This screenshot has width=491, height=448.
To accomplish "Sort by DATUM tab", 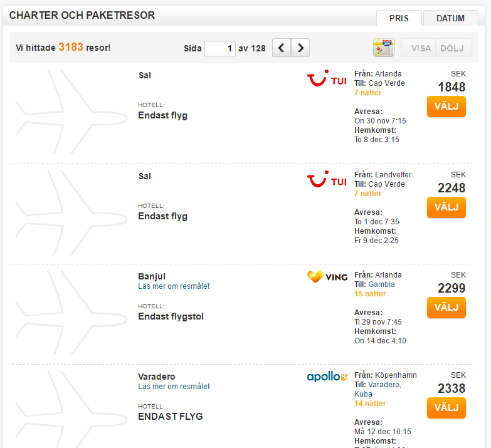I will [451, 18].
